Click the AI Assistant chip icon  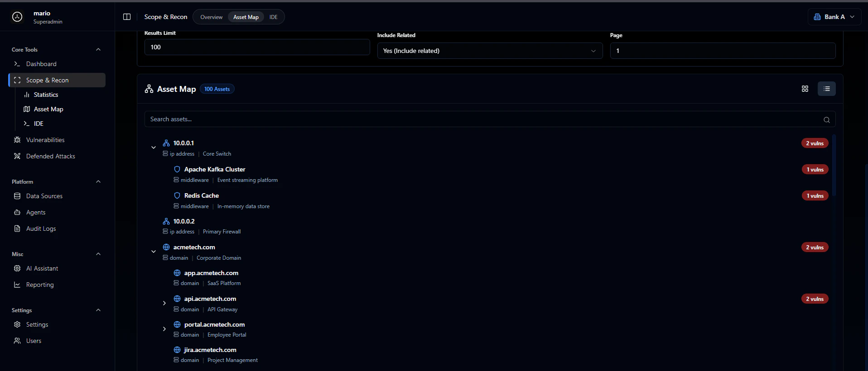point(17,268)
